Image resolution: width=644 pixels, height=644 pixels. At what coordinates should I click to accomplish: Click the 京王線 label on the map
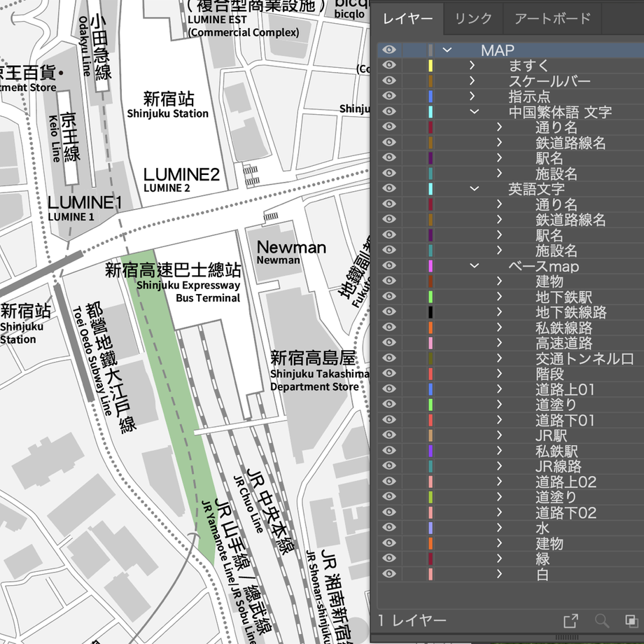tap(70, 136)
